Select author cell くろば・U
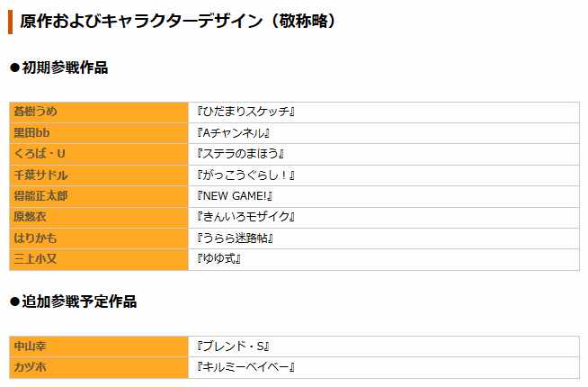Image resolution: width=588 pixels, height=387 pixels. click(99, 154)
